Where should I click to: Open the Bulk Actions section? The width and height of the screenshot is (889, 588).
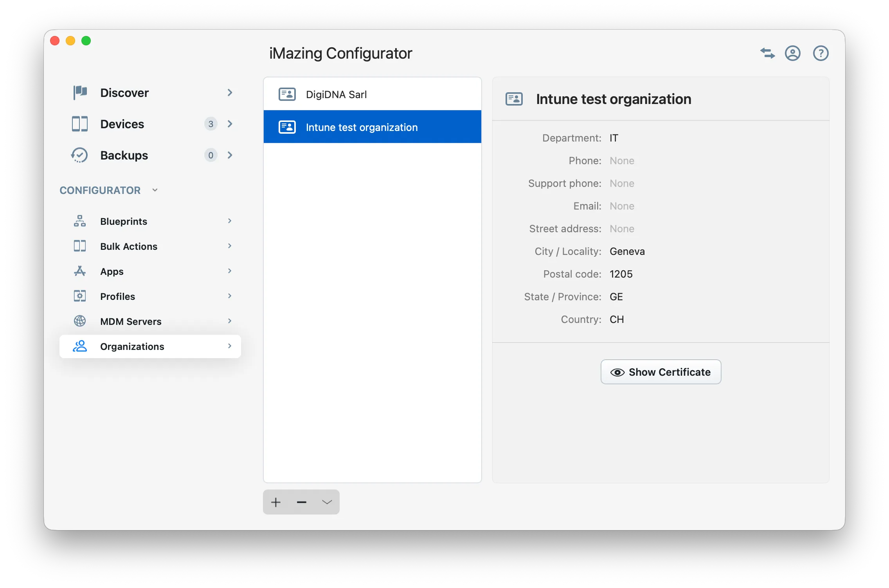(x=128, y=246)
